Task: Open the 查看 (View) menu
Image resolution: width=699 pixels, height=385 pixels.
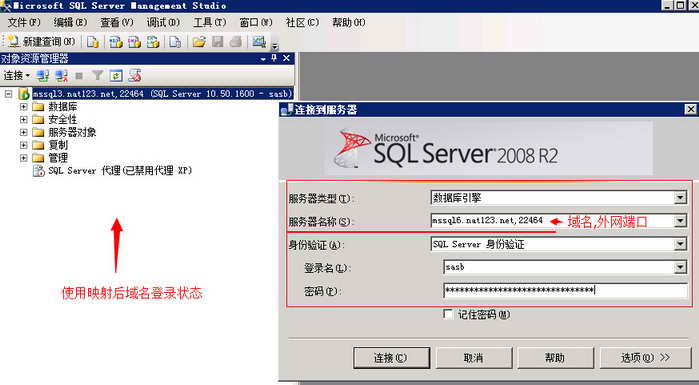Action: pos(117,22)
